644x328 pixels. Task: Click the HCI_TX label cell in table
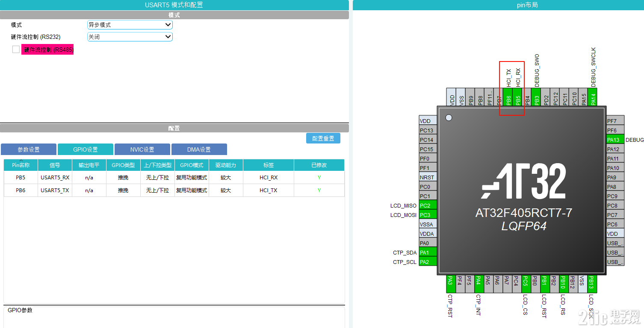coord(269,190)
